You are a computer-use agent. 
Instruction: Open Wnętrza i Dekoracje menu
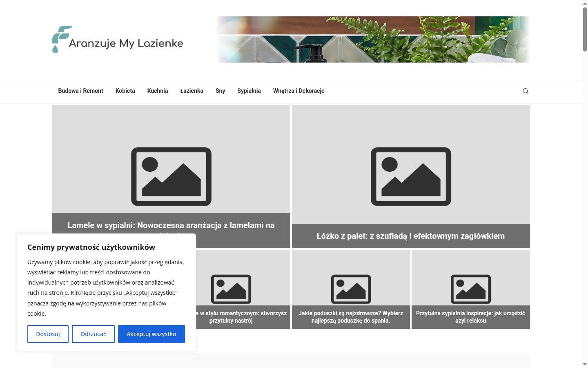298,91
